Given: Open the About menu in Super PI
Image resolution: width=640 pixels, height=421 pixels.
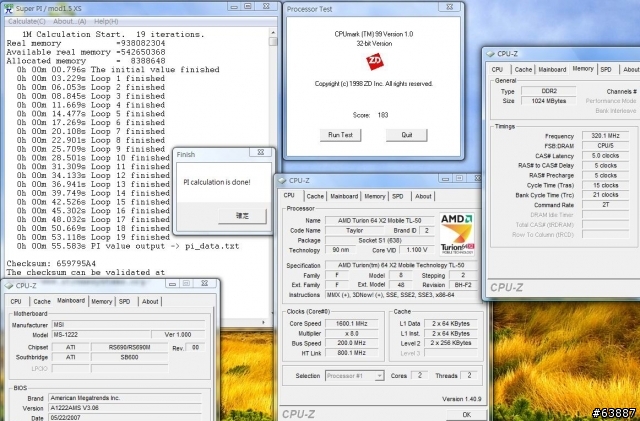Looking at the screenshot, I should [x=69, y=21].
